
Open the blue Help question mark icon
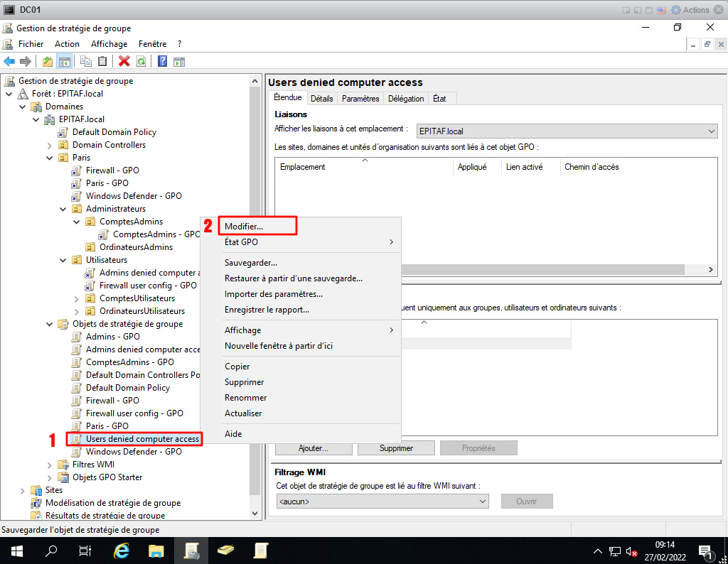[x=163, y=62]
